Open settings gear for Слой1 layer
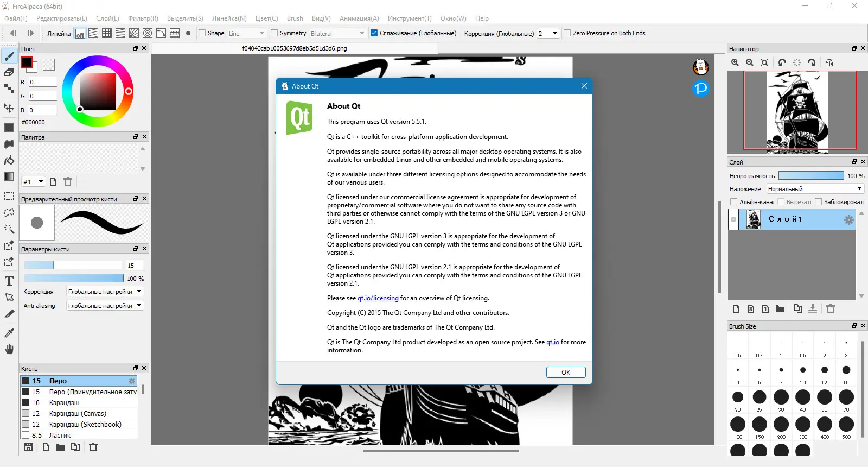Screen dimensions: 868x467 [x=848, y=219]
